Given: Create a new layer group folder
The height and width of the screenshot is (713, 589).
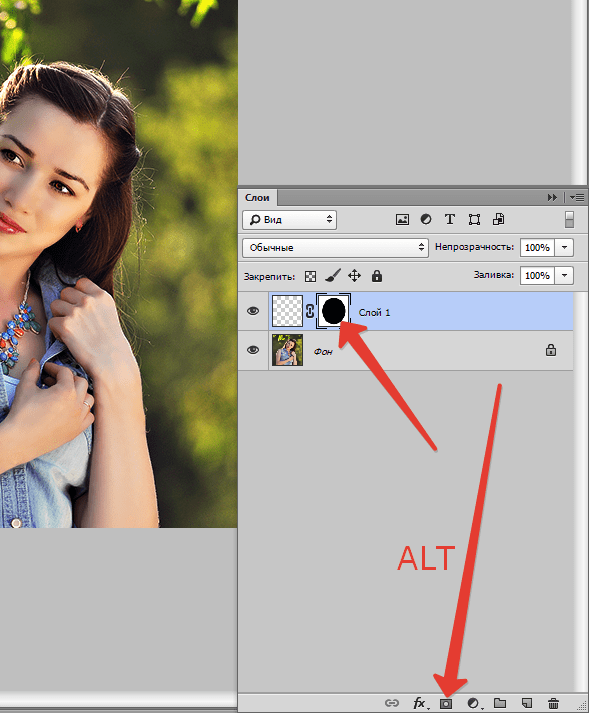Looking at the screenshot, I should (500, 703).
